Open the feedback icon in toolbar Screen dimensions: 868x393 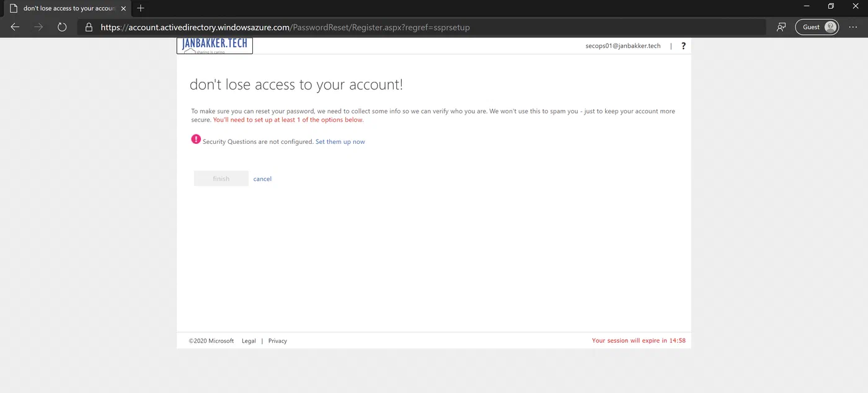pos(781,27)
